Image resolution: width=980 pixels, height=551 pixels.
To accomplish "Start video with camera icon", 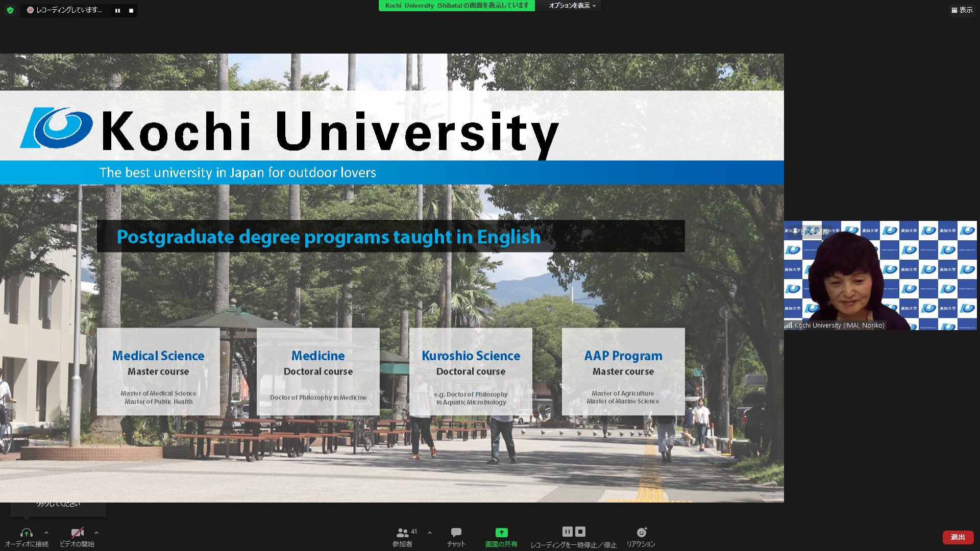I will pyautogui.click(x=77, y=537).
